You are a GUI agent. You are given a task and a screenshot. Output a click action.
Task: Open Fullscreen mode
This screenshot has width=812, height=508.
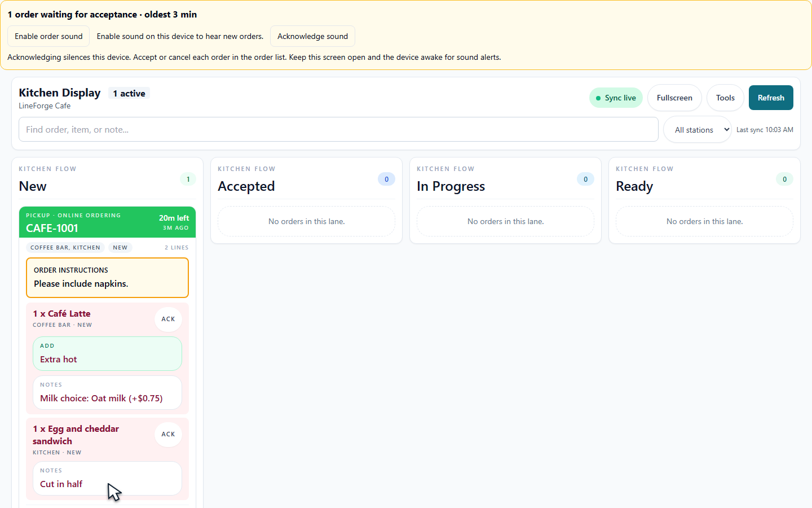(x=674, y=98)
